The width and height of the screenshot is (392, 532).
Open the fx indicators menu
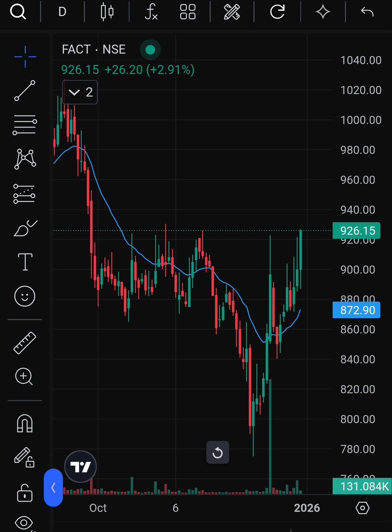(151, 12)
